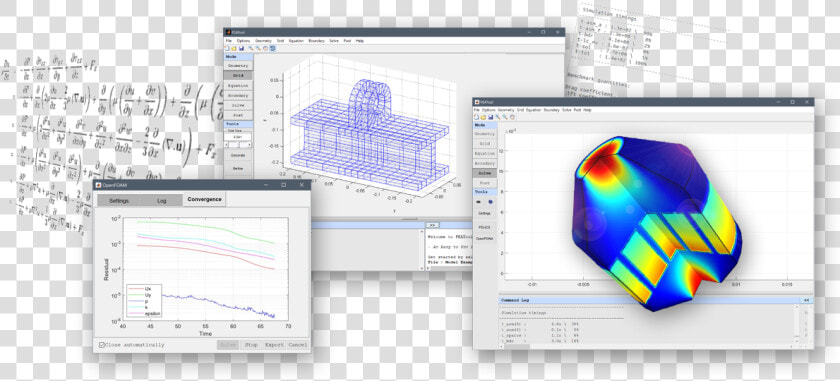Open File menu in results FEATool window
The width and height of the screenshot is (840, 381).
click(x=476, y=110)
